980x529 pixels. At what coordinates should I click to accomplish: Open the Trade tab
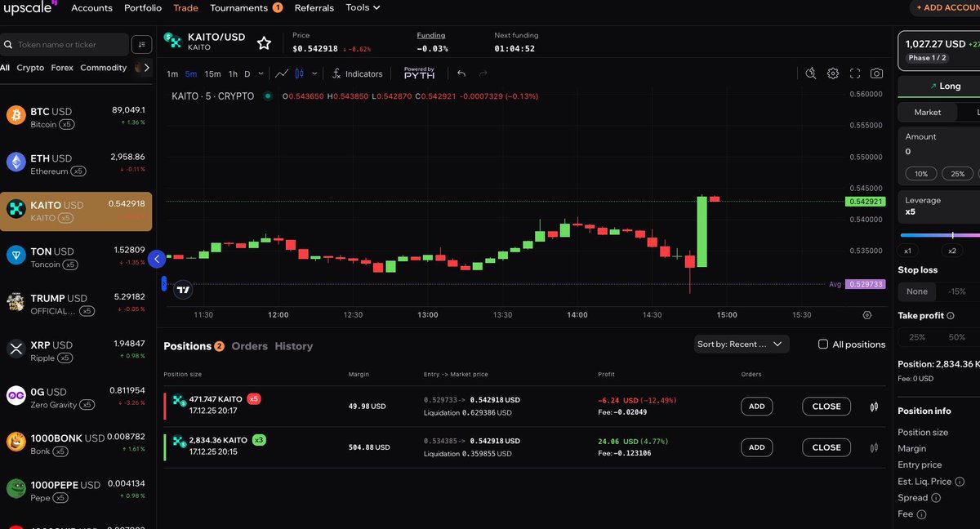coord(185,7)
